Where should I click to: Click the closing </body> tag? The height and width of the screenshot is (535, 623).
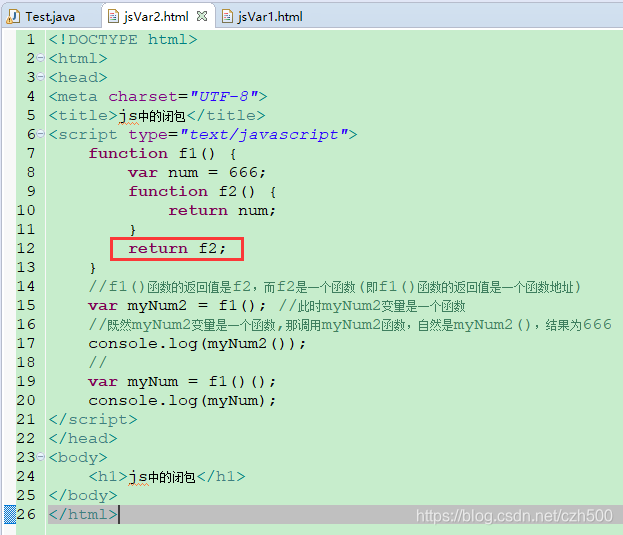pyautogui.click(x=83, y=495)
